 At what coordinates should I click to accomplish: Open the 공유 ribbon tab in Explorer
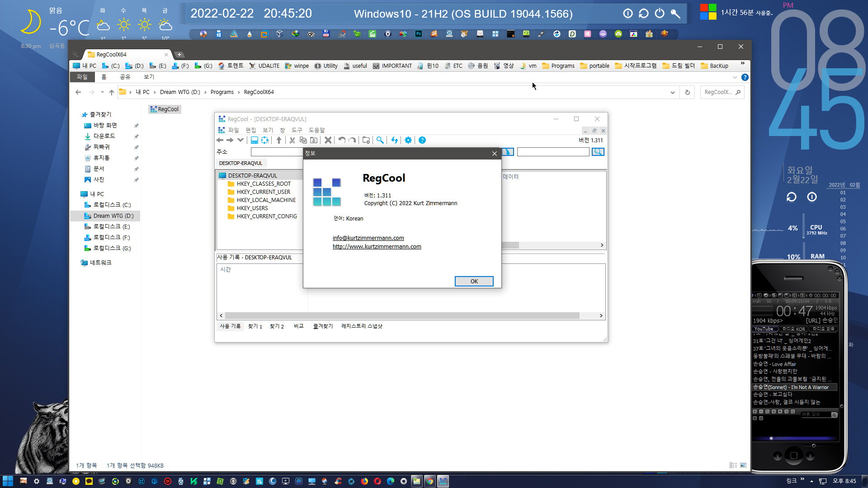point(125,77)
